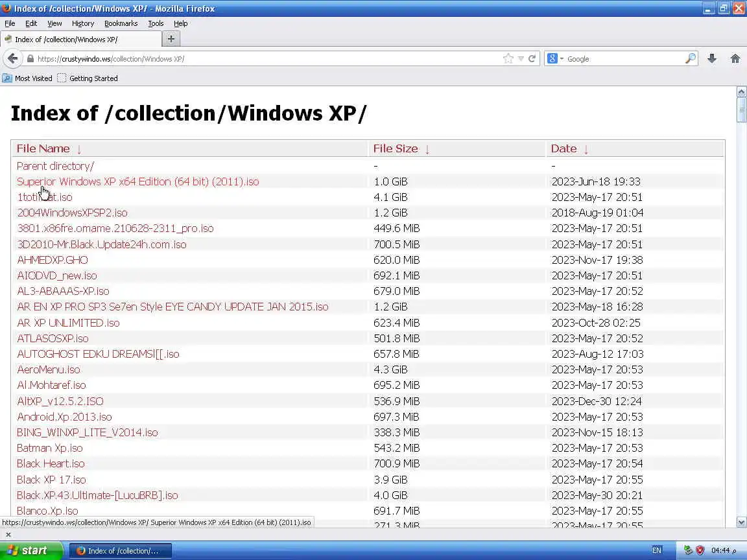Image resolution: width=747 pixels, height=560 pixels.
Task: Open the Bookmarks menu
Action: (x=121, y=23)
